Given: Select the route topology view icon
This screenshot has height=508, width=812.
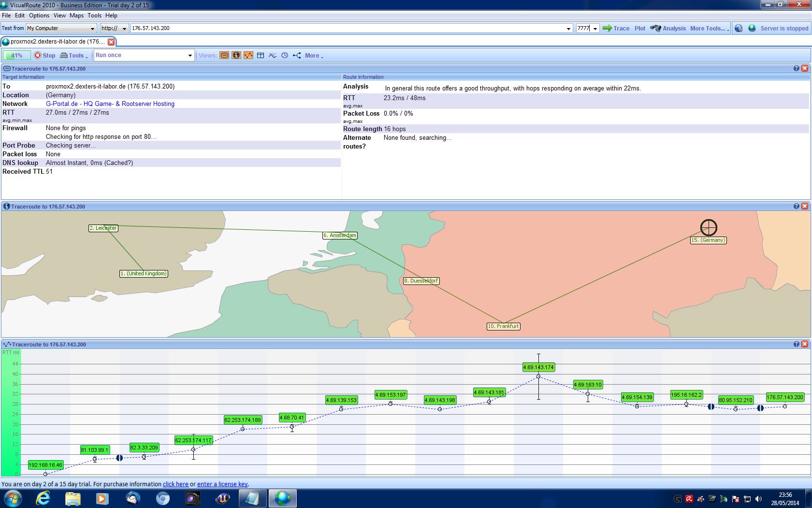Looking at the screenshot, I should coord(297,56).
